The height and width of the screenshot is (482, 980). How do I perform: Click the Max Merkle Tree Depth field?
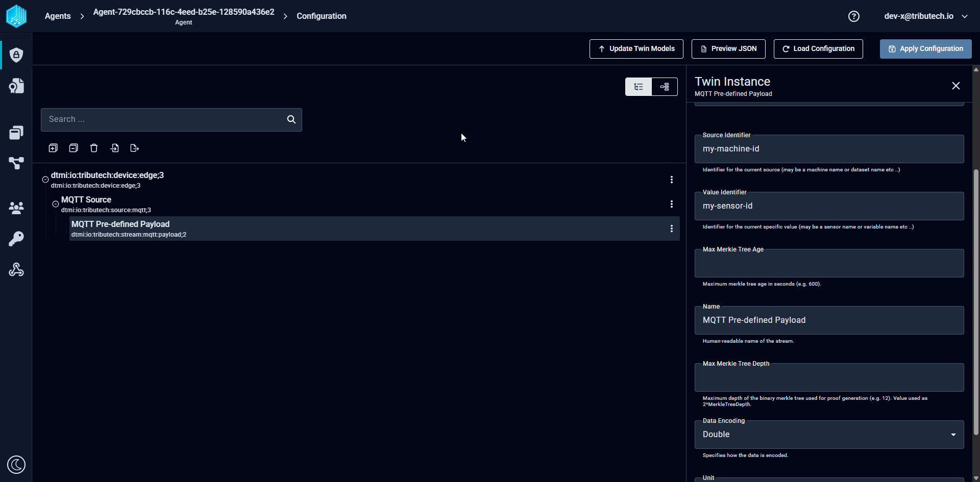[x=829, y=377]
